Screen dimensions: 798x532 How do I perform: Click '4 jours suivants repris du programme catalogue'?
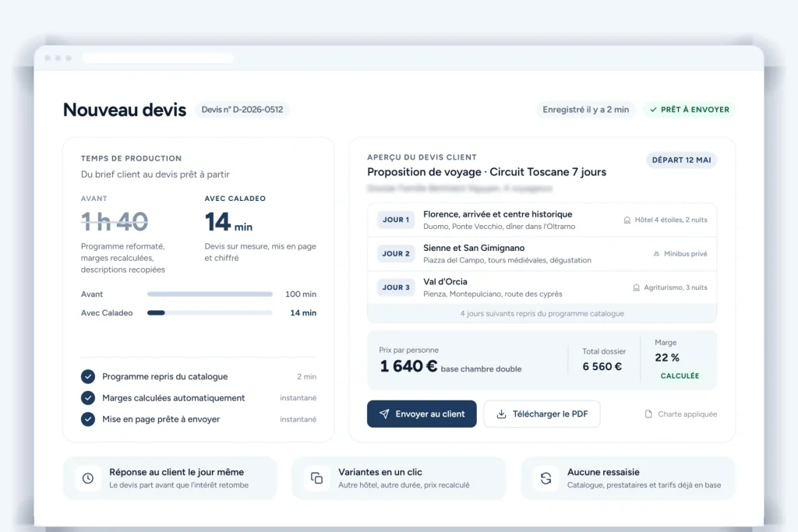click(542, 313)
